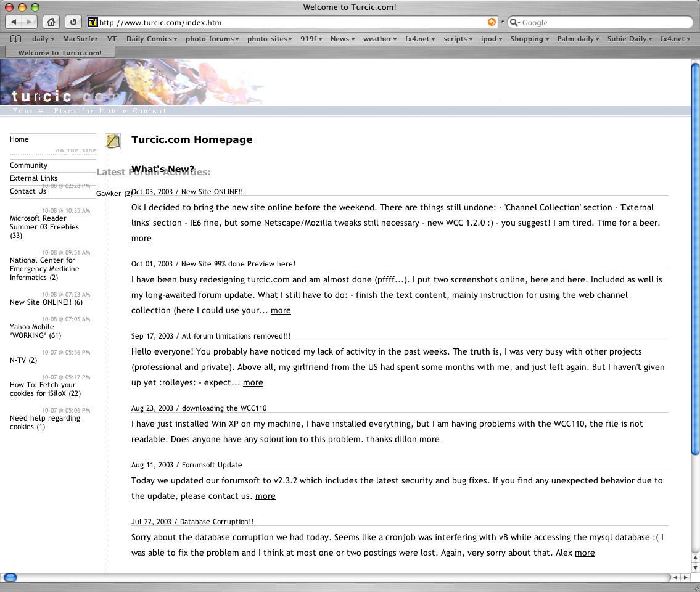
Task: Click heading Aug 11, 2003 / Forumsoft Update
Action: (x=187, y=465)
